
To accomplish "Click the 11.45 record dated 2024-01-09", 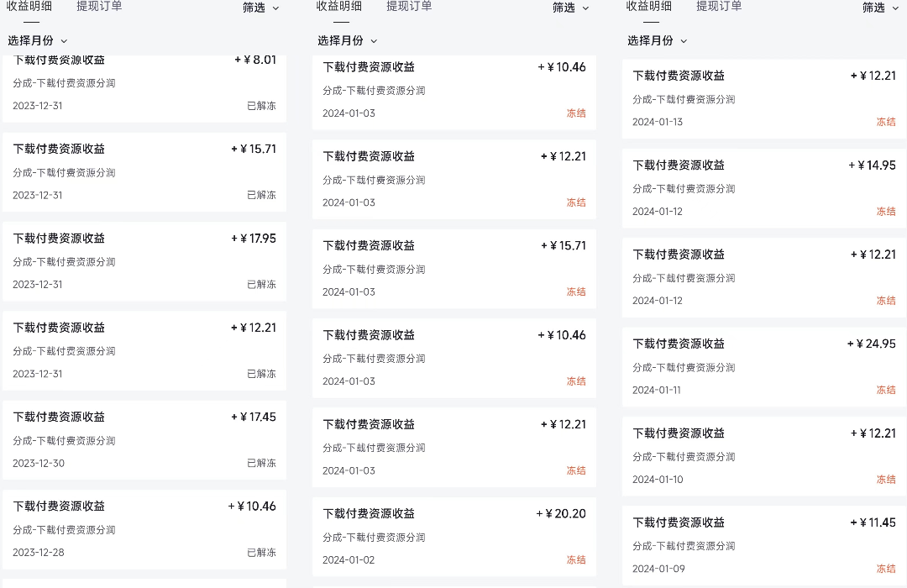I will click(x=756, y=542).
